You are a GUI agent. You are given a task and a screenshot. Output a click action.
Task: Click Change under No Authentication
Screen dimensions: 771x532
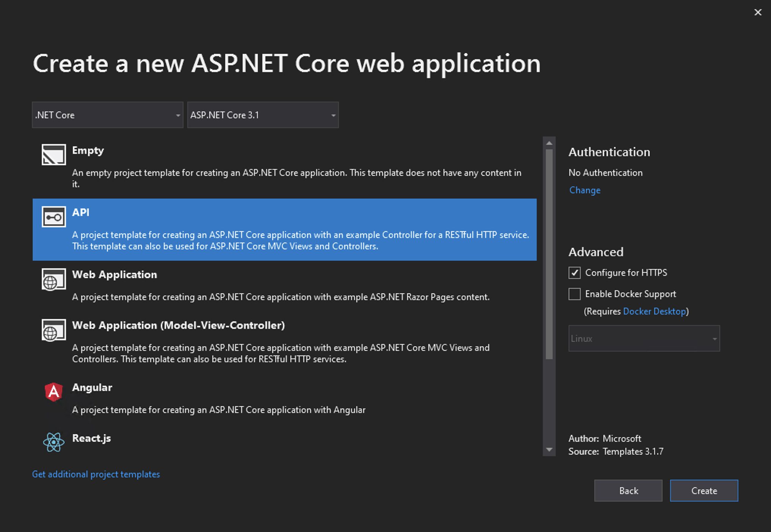[585, 190]
